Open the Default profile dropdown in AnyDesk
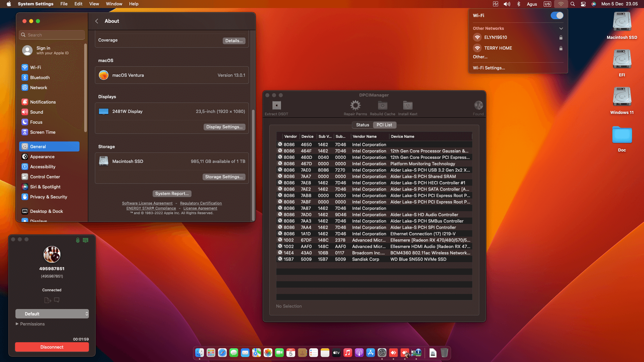The width and height of the screenshot is (644, 362). [x=52, y=314]
